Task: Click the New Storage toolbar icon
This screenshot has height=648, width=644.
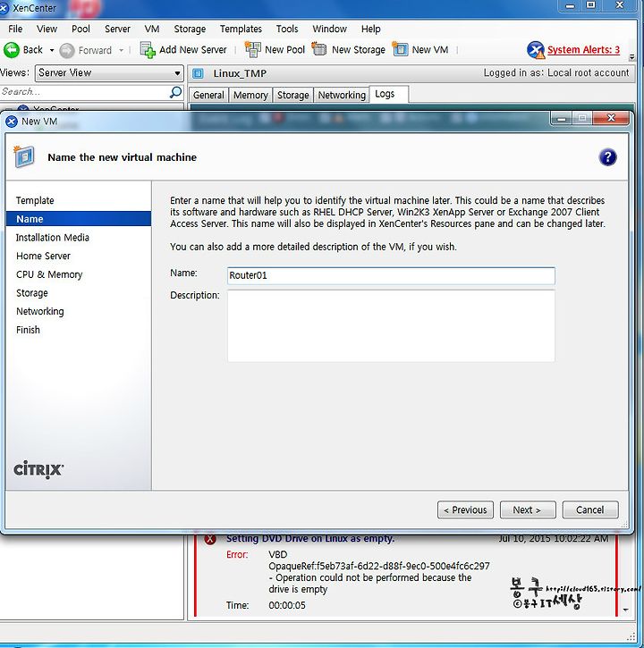Action: (319, 49)
